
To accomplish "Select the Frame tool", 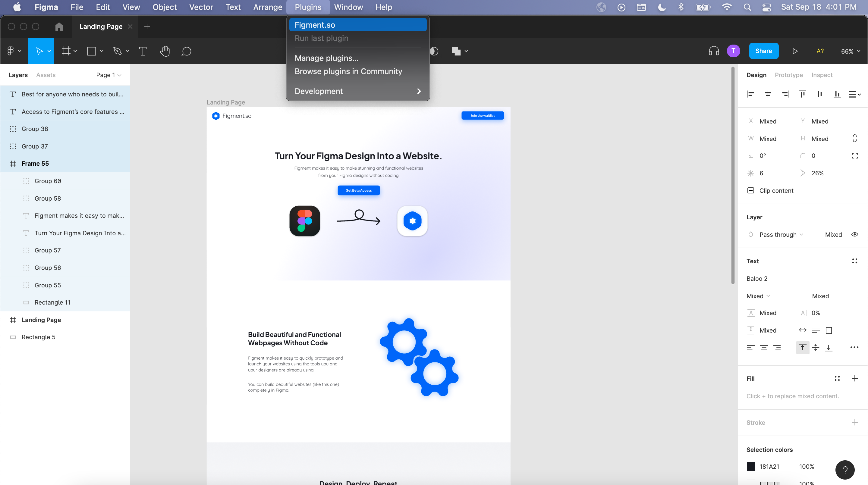I will coord(66,51).
